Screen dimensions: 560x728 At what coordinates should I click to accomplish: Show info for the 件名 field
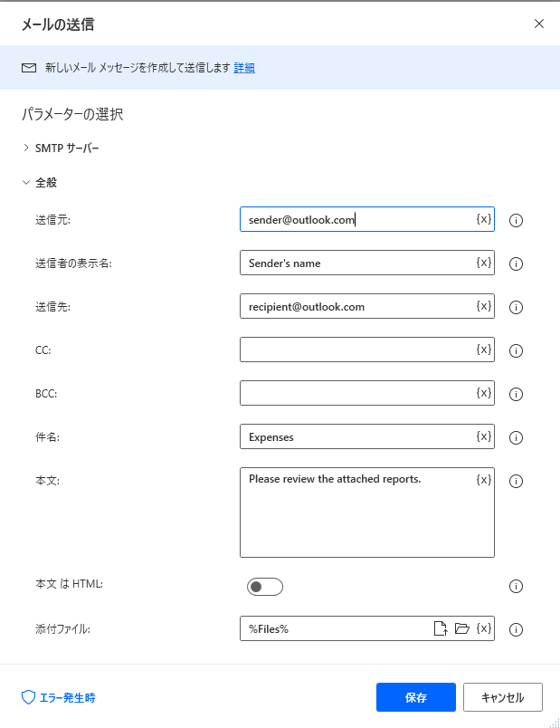(516, 437)
